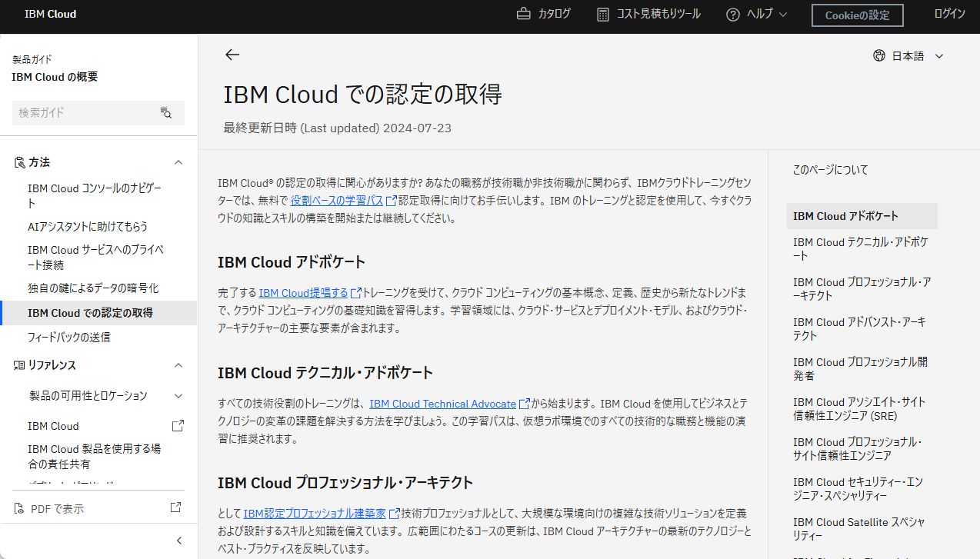Expand 製品の可用性とロケーション chevron
The image size is (980, 559).
[x=178, y=396]
